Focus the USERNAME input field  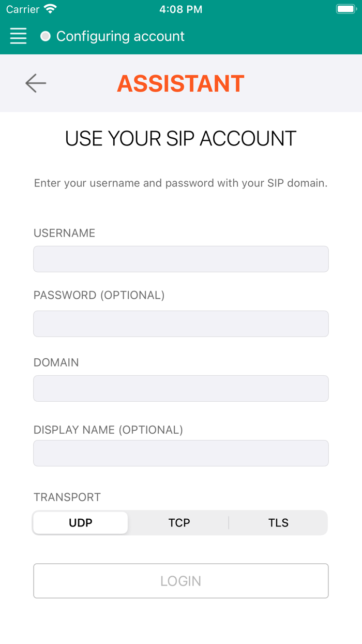[x=181, y=259]
